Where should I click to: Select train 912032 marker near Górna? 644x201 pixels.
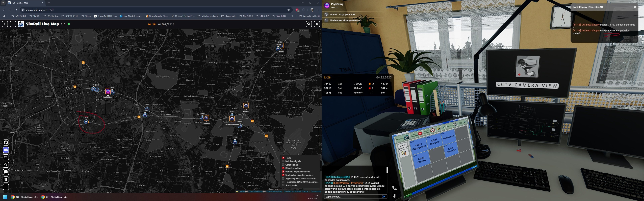point(86,122)
